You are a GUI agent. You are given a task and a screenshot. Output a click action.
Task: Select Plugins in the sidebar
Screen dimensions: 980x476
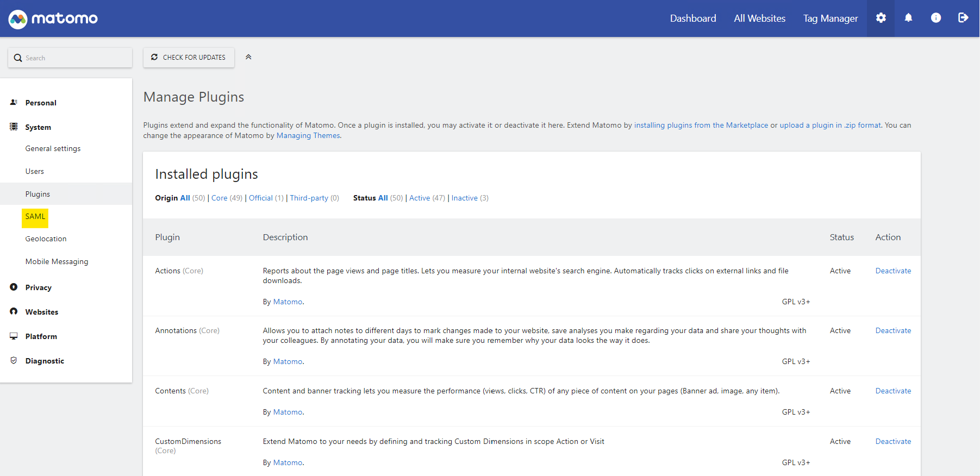(x=38, y=194)
